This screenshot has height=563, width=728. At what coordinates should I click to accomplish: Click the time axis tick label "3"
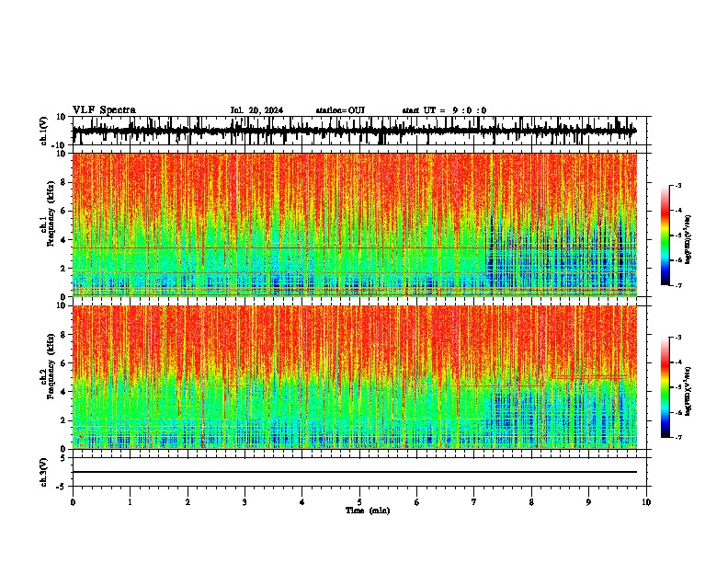(x=245, y=502)
